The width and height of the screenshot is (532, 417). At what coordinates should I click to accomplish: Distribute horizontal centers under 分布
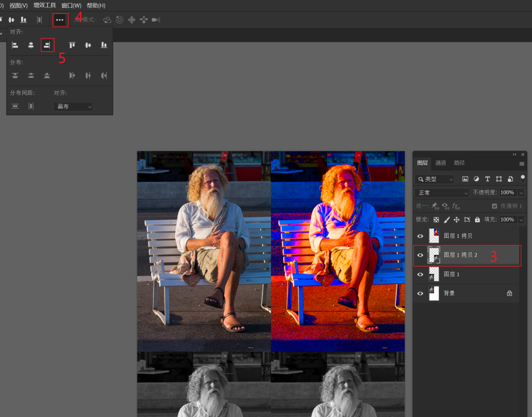[x=88, y=76]
